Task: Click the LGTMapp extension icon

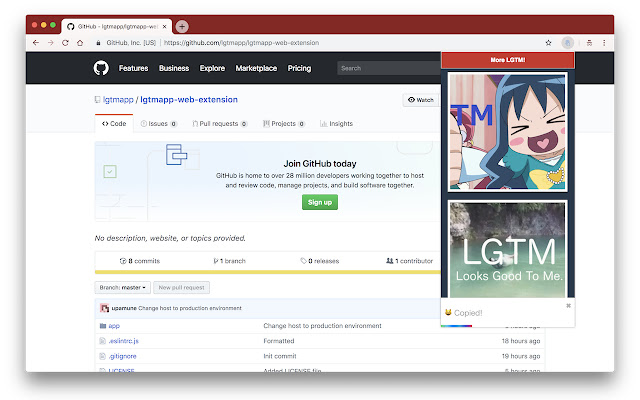Action: [x=567, y=43]
